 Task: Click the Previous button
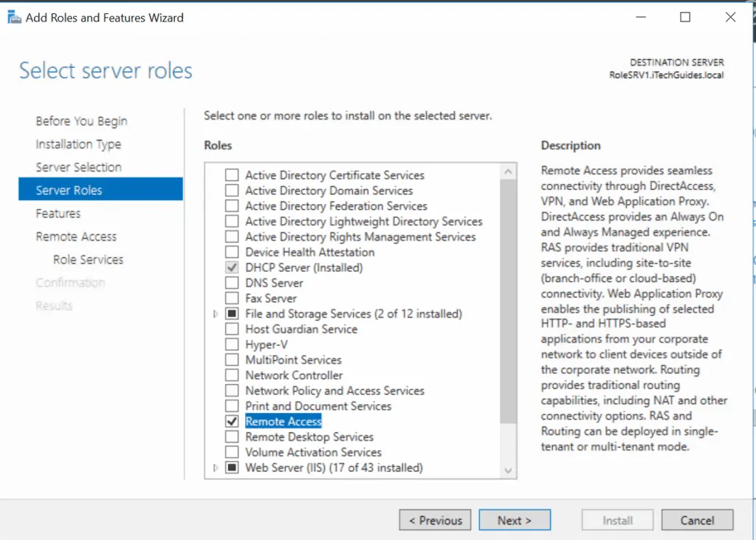click(435, 520)
